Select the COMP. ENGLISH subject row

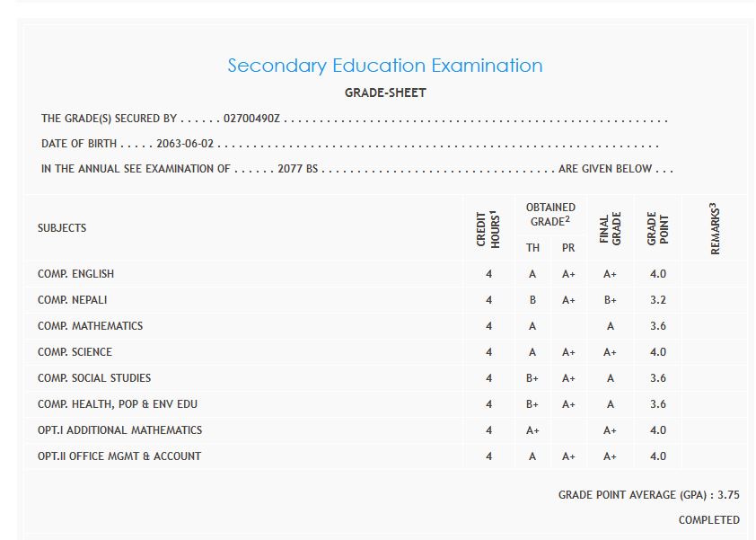coord(75,274)
